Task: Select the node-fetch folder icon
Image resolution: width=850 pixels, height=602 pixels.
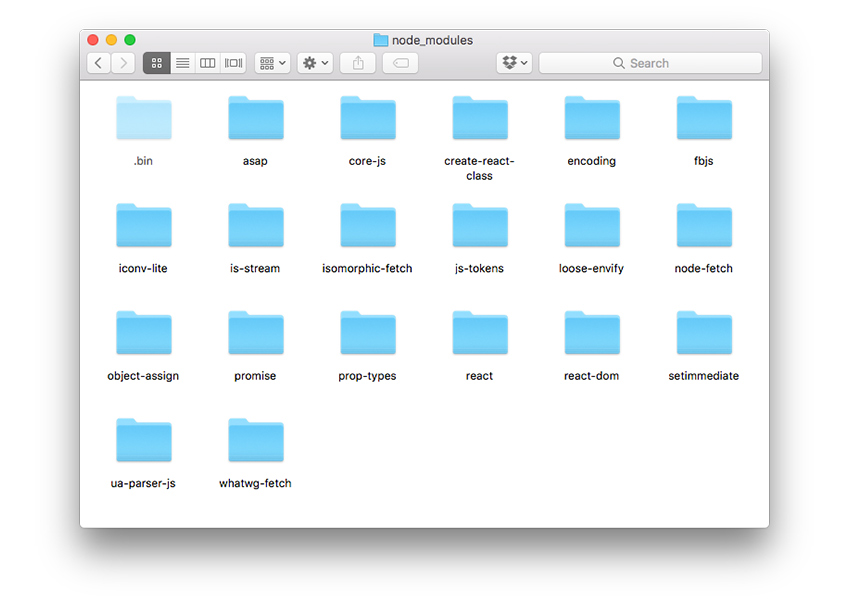Action: pyautogui.click(x=704, y=225)
